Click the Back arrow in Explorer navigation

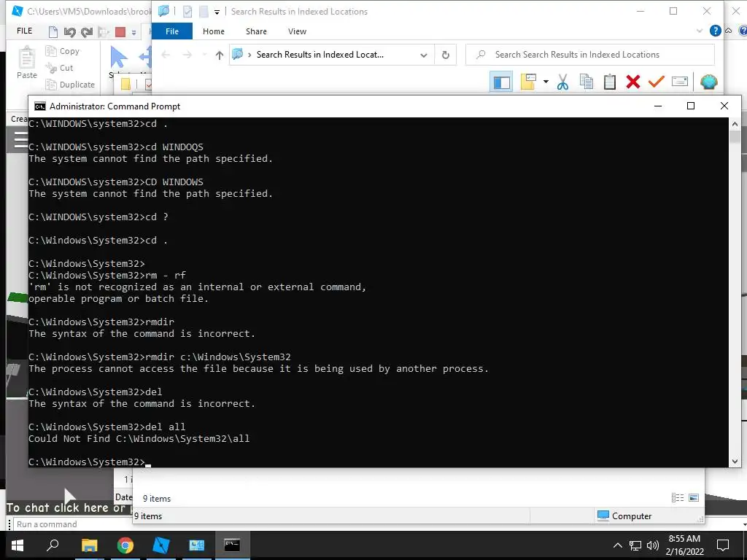[x=166, y=55]
